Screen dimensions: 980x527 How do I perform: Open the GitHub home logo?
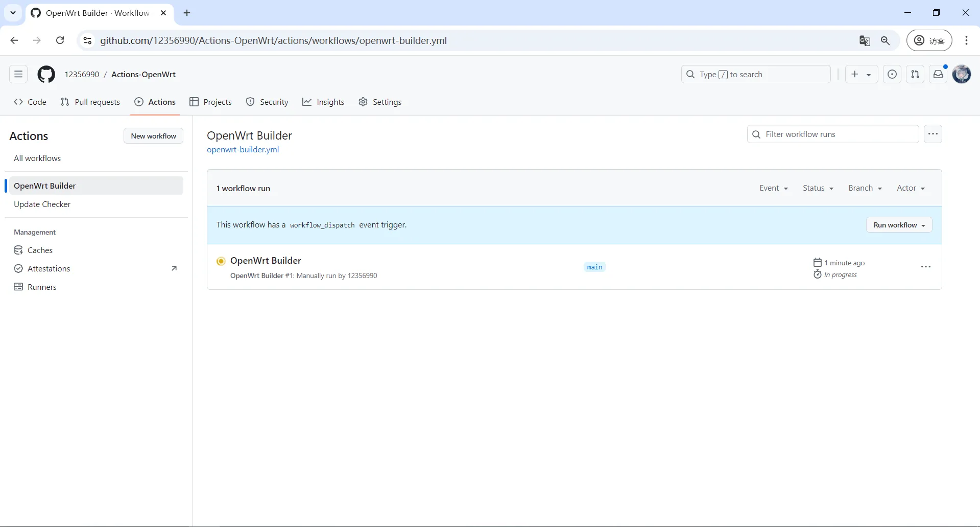pos(46,74)
